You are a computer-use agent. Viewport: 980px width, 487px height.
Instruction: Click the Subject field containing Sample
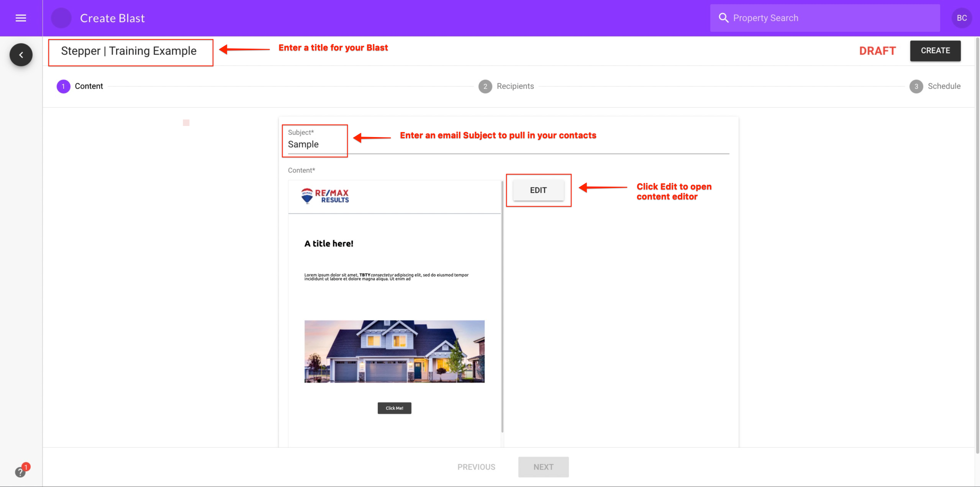click(508, 144)
